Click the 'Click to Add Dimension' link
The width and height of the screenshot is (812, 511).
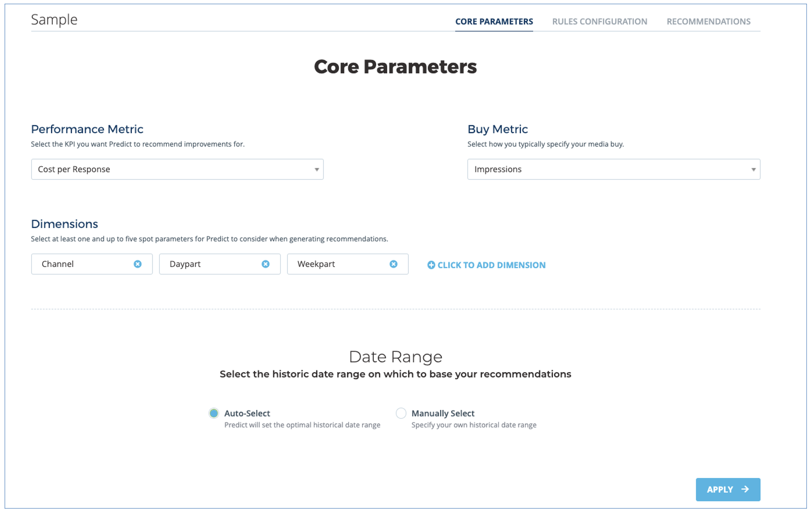click(x=491, y=265)
